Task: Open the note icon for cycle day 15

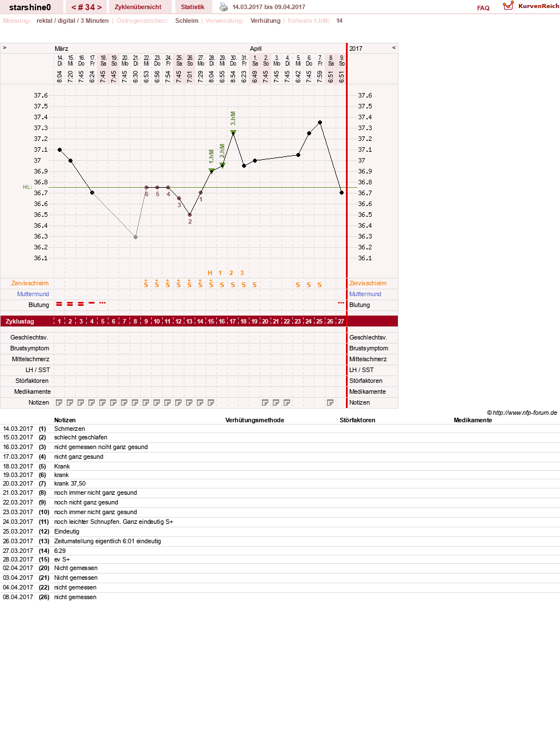Action: point(211,402)
